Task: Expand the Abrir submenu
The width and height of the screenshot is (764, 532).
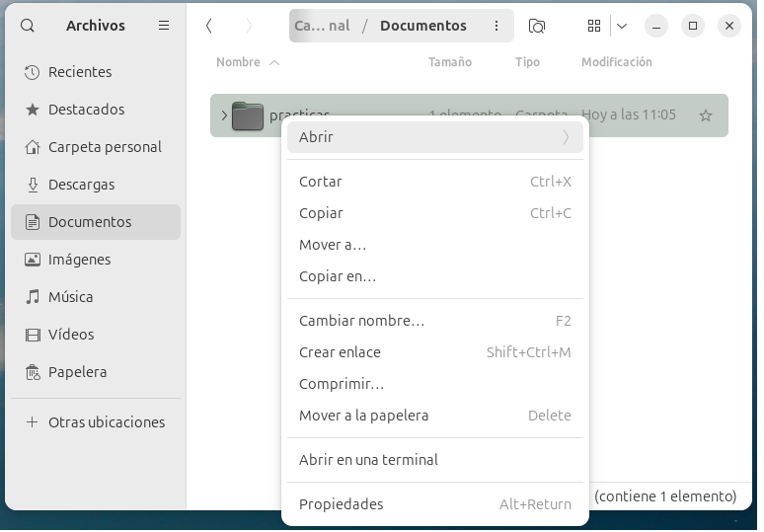Action: (434, 137)
